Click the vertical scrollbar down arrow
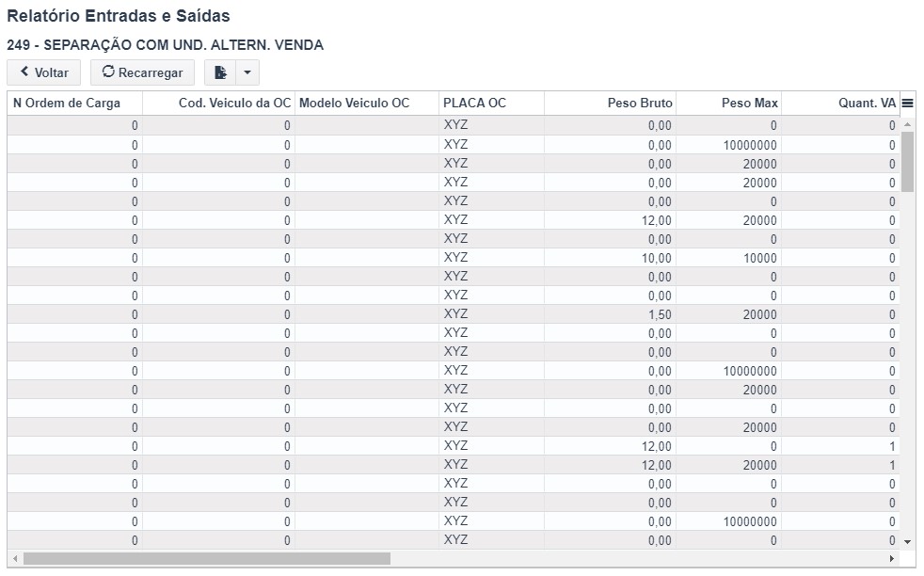 (907, 542)
